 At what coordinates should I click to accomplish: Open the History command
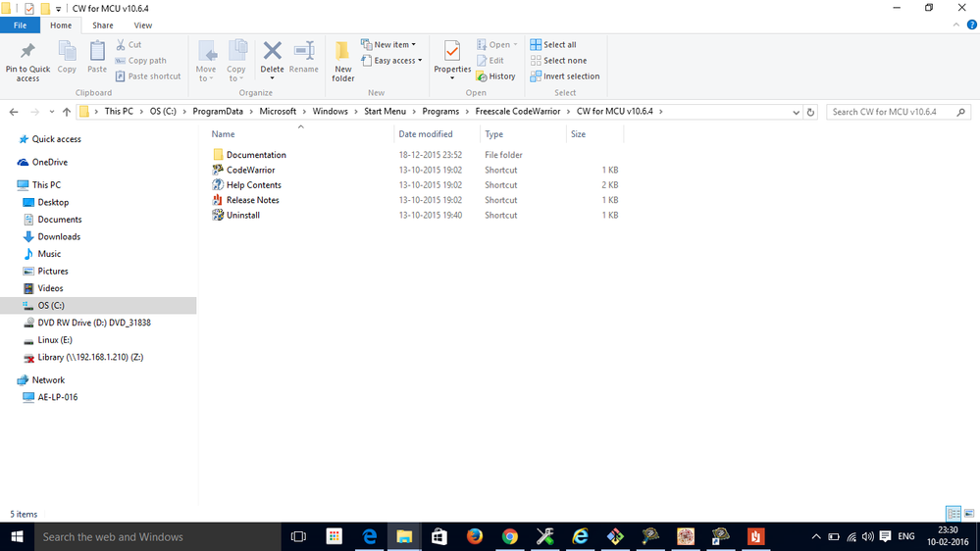[495, 76]
